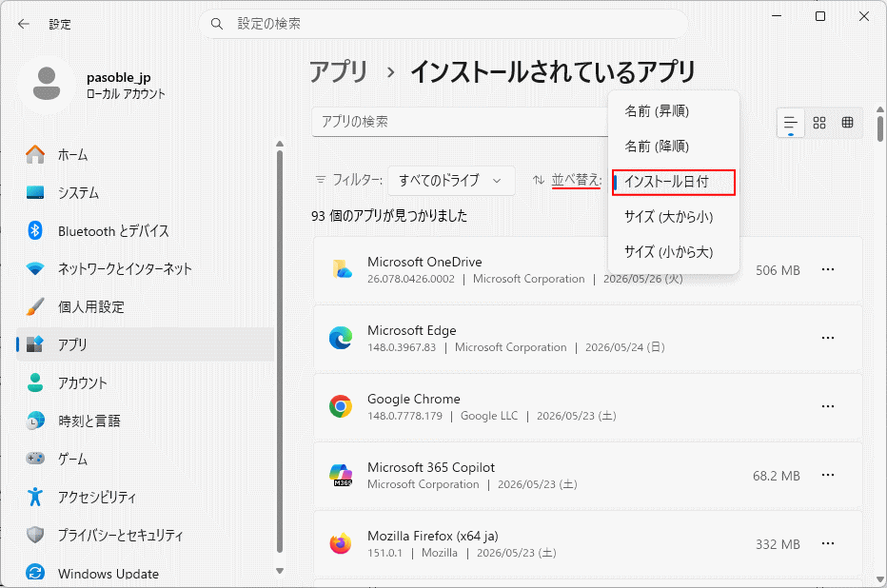Click the 並べ替え sort label

coord(576,181)
